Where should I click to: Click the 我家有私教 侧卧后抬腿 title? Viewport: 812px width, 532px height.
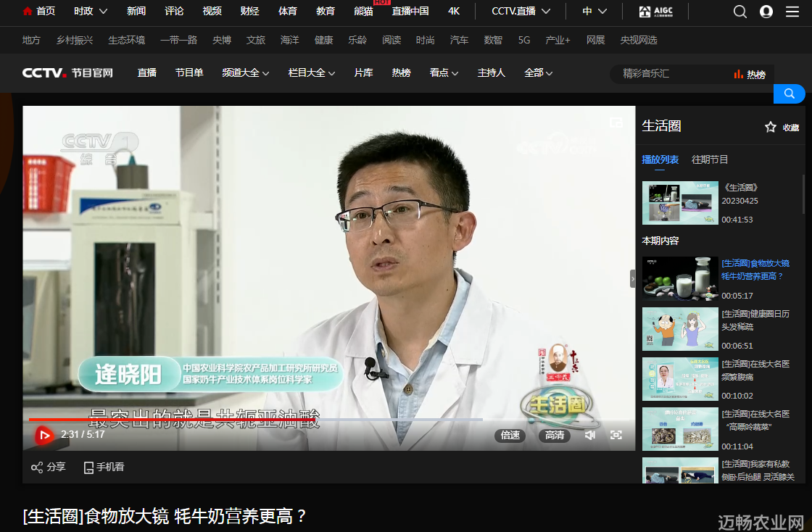[x=758, y=470]
